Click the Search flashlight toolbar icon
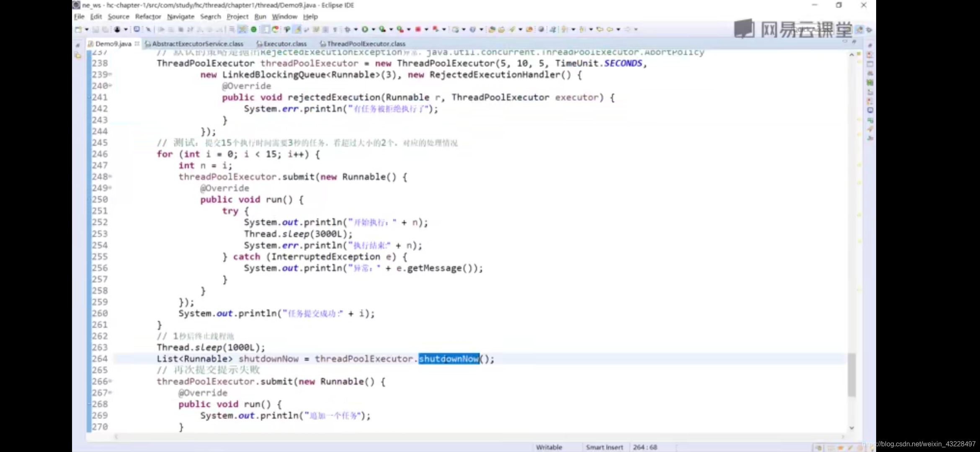The image size is (980, 452). point(512,29)
